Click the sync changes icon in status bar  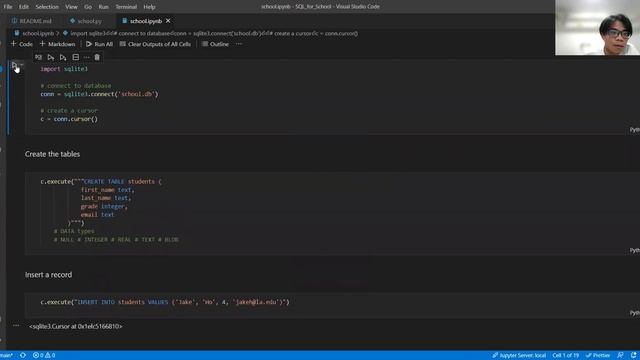pyautogui.click(x=23, y=356)
